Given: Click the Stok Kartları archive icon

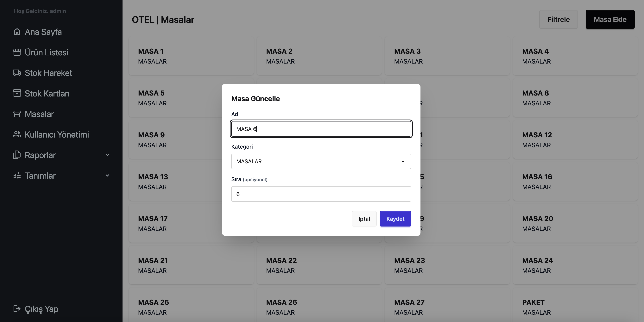Looking at the screenshot, I should pyautogui.click(x=17, y=93).
